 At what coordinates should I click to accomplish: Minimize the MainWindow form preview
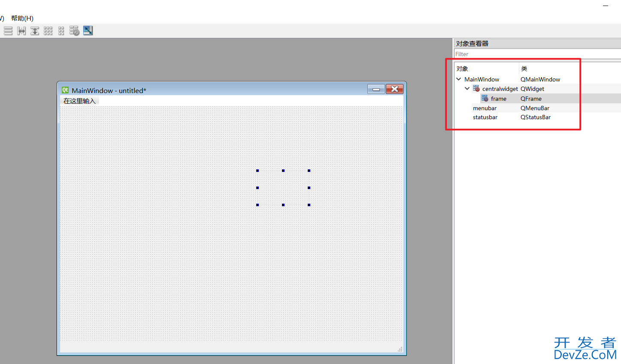(376, 89)
